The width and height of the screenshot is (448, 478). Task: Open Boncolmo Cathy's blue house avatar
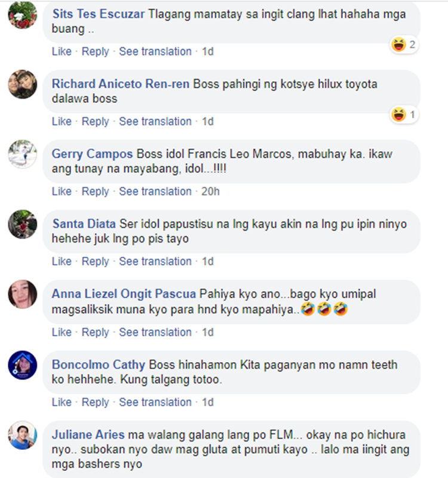point(23,365)
